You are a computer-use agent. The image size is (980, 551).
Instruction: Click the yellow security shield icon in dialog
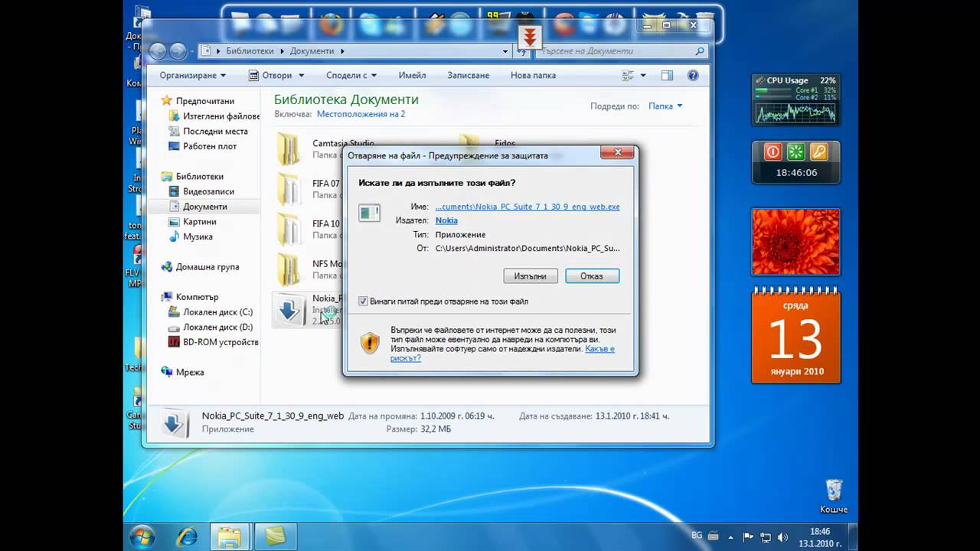coord(370,342)
